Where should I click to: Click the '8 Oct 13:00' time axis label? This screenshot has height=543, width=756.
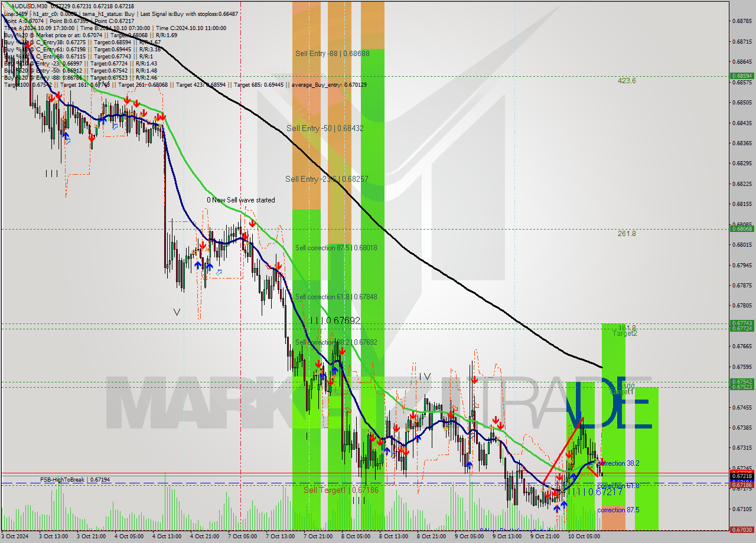click(394, 537)
